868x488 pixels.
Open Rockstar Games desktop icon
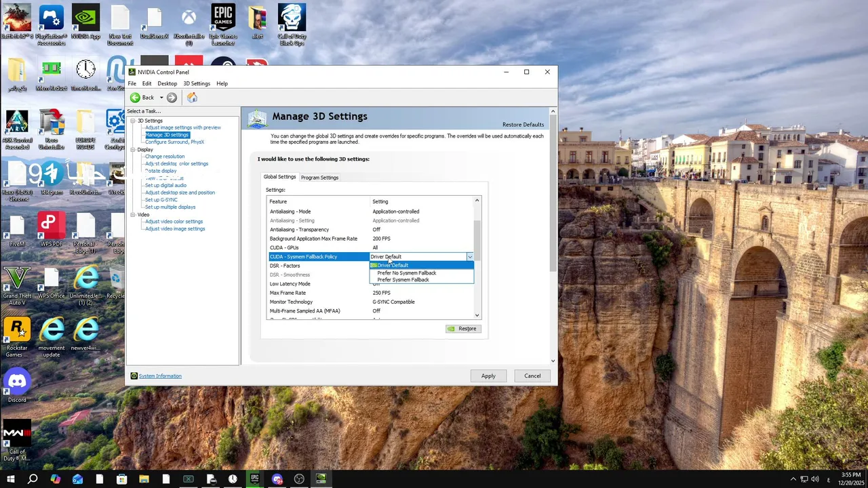[17, 337]
